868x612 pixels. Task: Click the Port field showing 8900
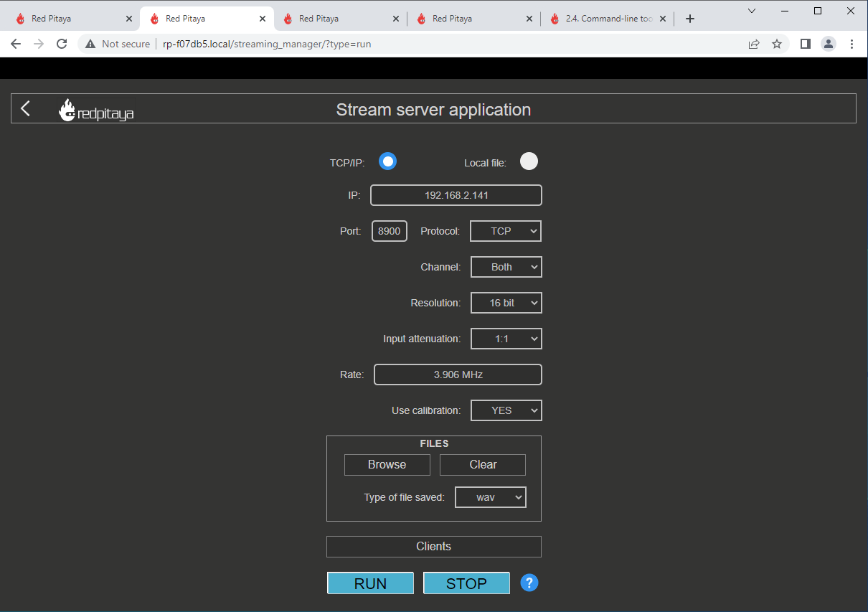(390, 231)
